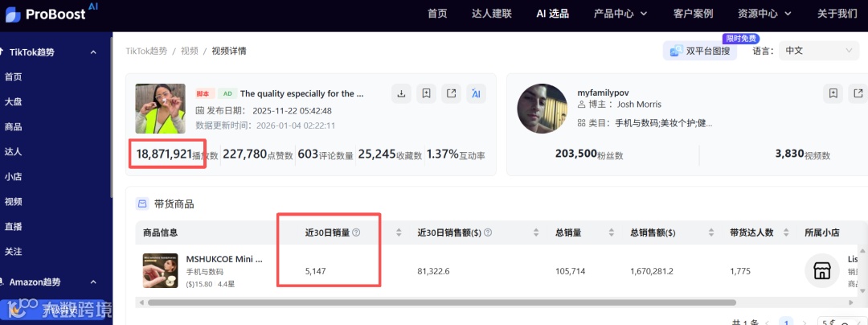This screenshot has height=325, width=868.
Task: Open 大盘 in the left sidebar
Action: point(14,102)
